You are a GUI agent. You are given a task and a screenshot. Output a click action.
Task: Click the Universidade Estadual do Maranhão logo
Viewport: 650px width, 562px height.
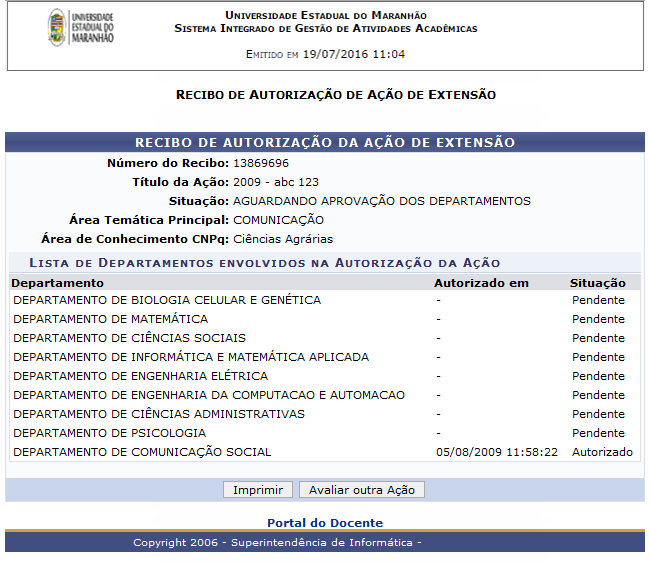[x=82, y=28]
